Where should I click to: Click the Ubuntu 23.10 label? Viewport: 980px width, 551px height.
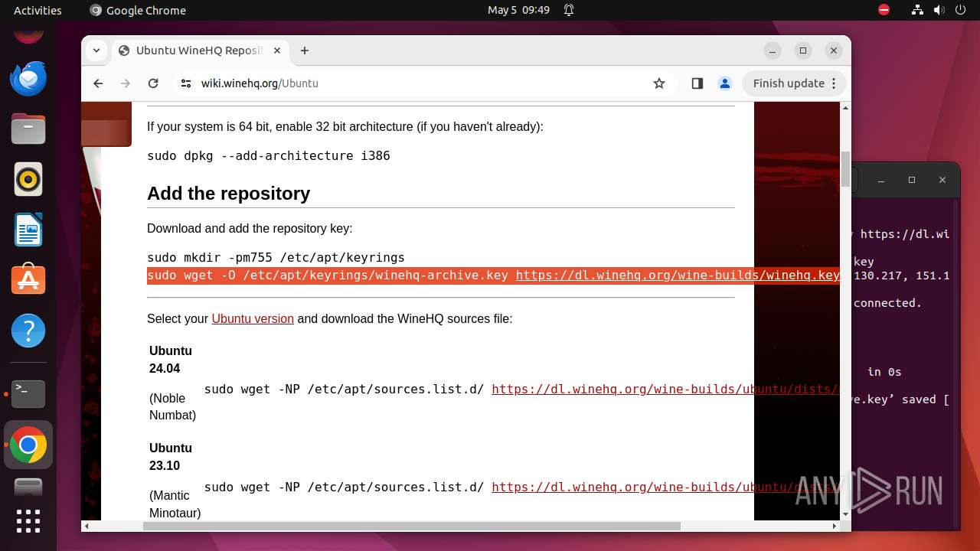(170, 457)
